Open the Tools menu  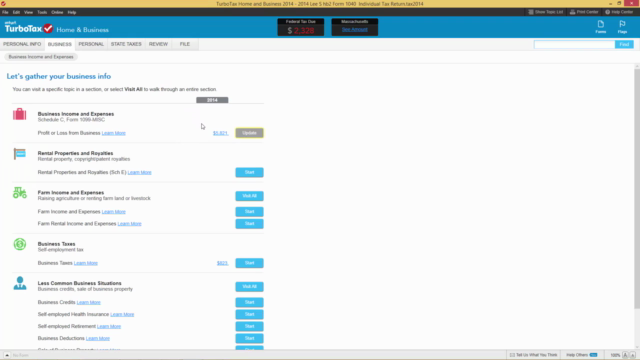(x=42, y=12)
